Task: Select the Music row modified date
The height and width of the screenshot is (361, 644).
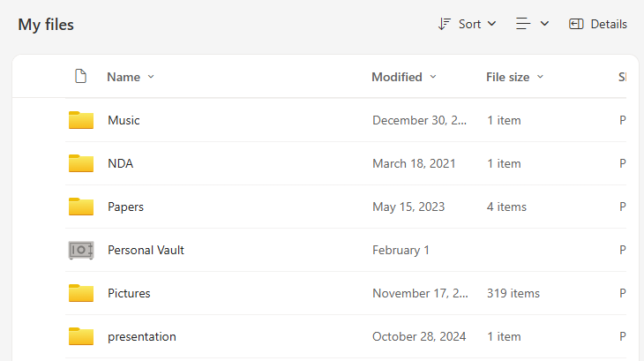Action: tap(419, 120)
